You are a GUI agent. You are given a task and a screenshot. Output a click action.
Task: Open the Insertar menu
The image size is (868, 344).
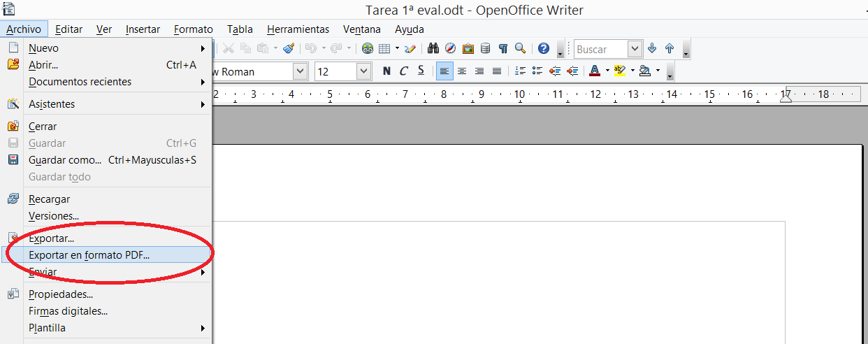[143, 29]
